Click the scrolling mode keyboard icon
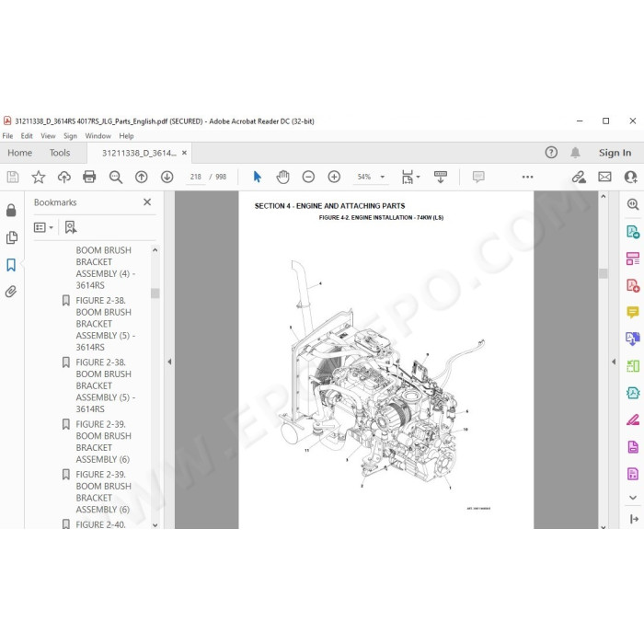The width and height of the screenshot is (644, 644). pyautogui.click(x=441, y=177)
